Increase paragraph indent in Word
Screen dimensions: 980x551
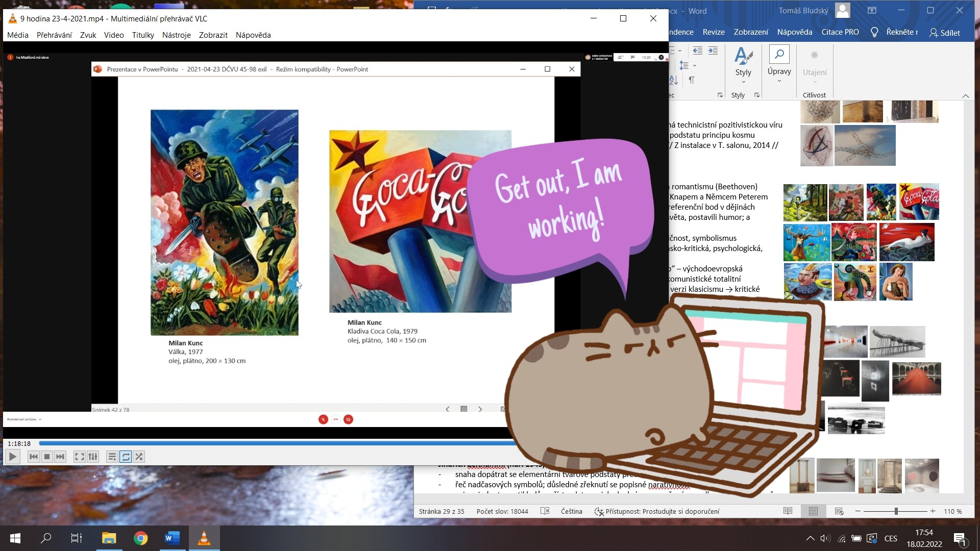(713, 51)
